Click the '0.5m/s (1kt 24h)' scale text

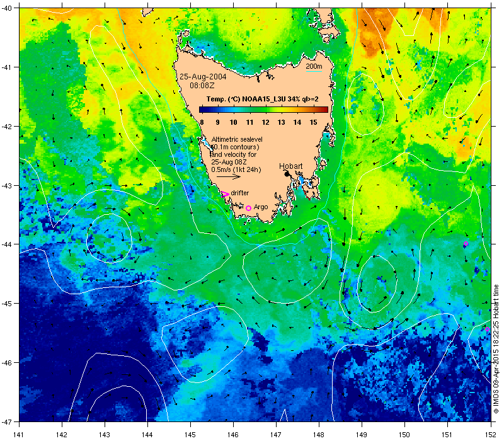click(236, 169)
